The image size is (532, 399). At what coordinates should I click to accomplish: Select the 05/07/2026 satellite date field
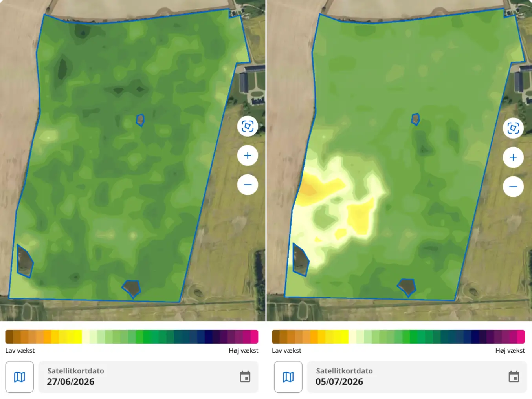[x=417, y=377]
